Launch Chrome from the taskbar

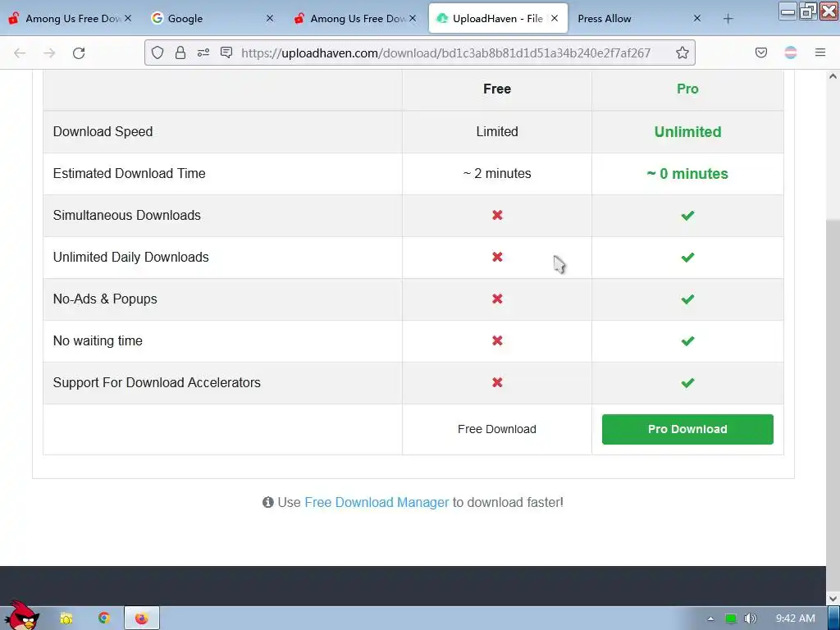(104, 619)
